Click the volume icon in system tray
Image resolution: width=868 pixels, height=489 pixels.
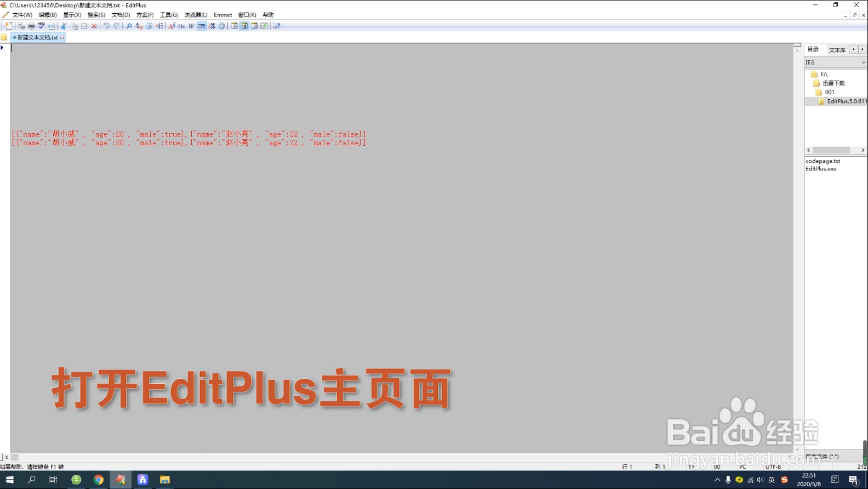coord(761,480)
